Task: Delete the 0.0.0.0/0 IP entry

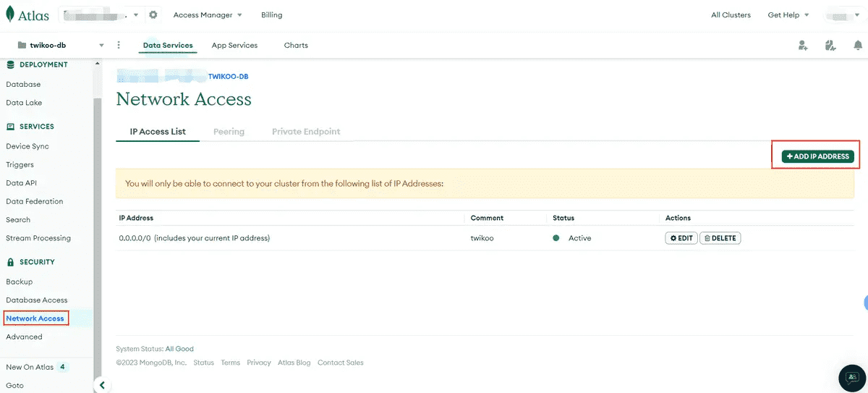Action: (720, 238)
